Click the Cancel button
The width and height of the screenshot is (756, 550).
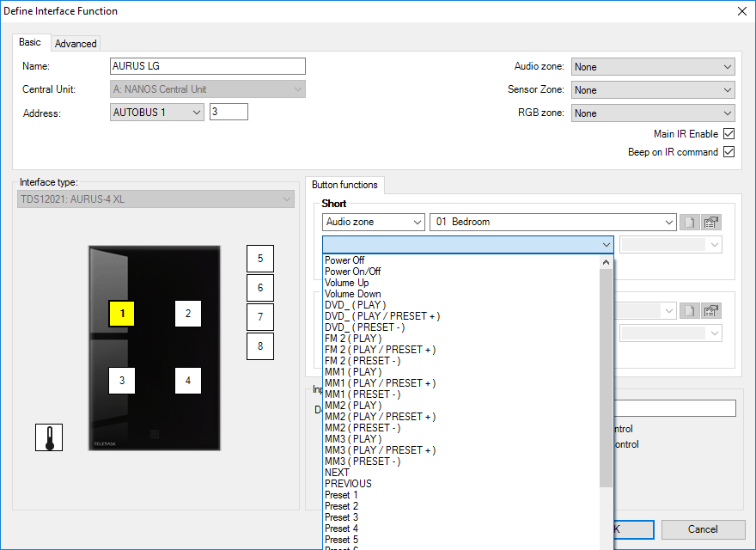[x=702, y=529]
